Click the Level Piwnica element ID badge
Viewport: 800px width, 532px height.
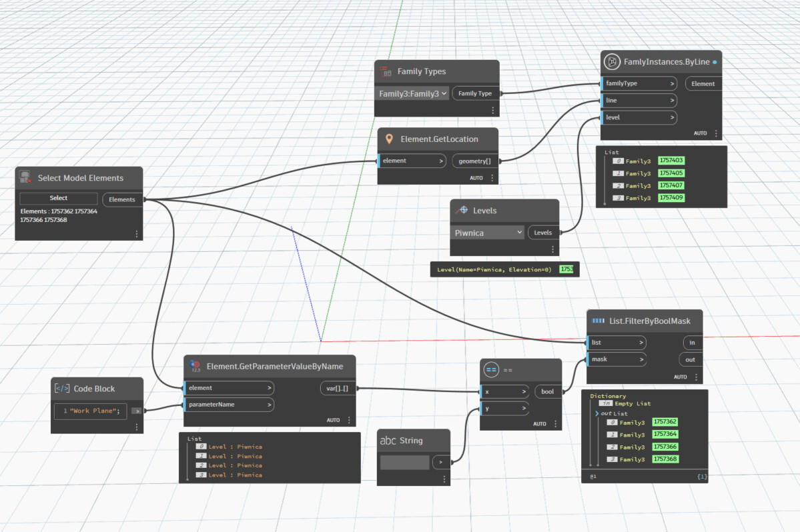[x=566, y=269]
